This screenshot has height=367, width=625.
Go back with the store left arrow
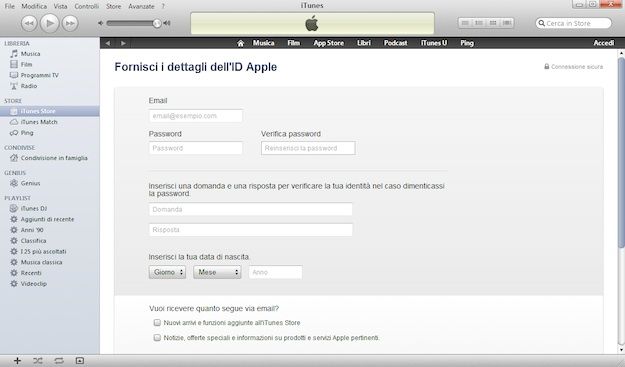point(108,43)
